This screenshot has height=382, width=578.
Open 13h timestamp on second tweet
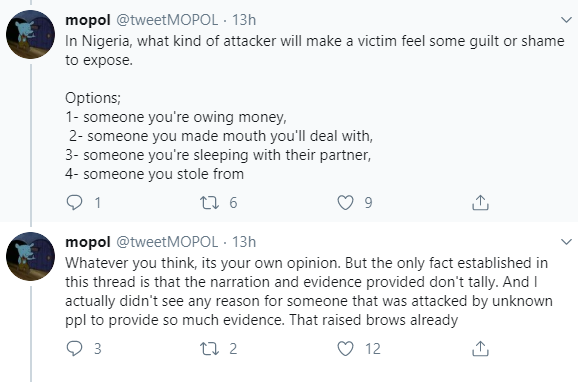pos(244,242)
